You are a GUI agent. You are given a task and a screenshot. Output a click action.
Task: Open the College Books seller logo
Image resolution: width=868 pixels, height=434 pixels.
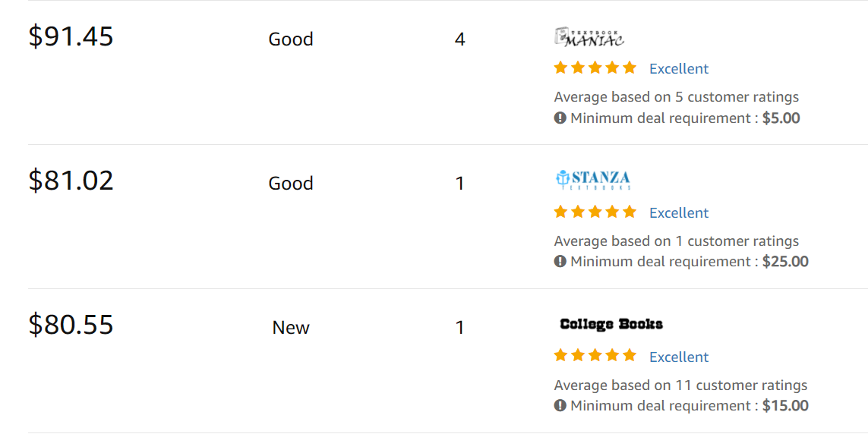611,324
